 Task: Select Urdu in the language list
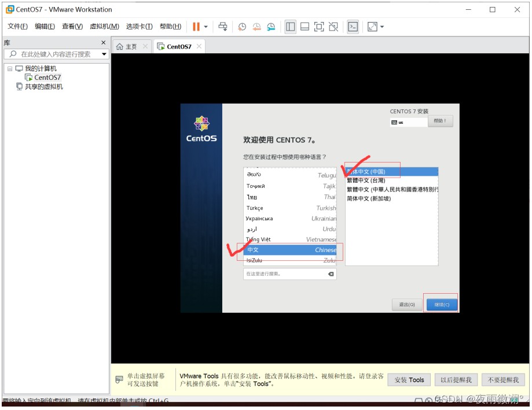[x=290, y=229]
